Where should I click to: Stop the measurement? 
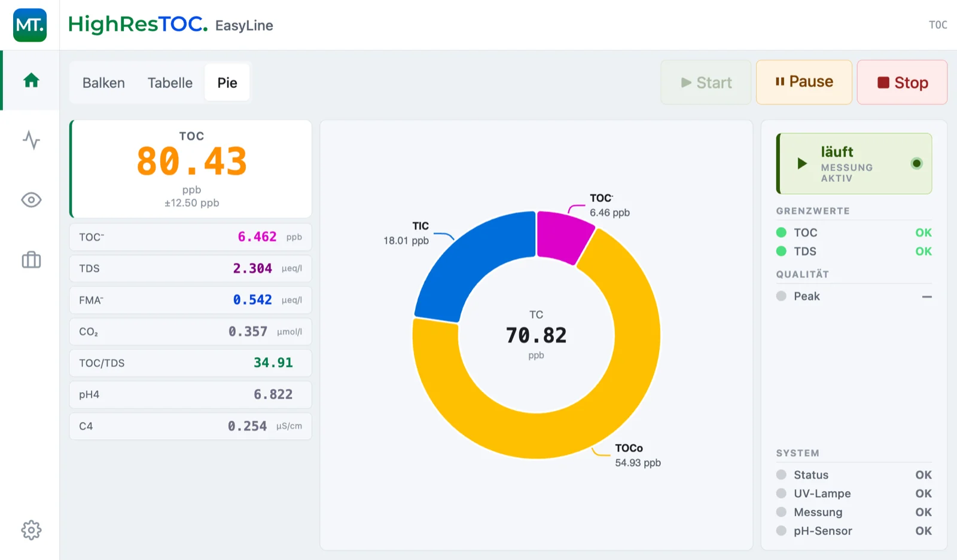point(902,82)
